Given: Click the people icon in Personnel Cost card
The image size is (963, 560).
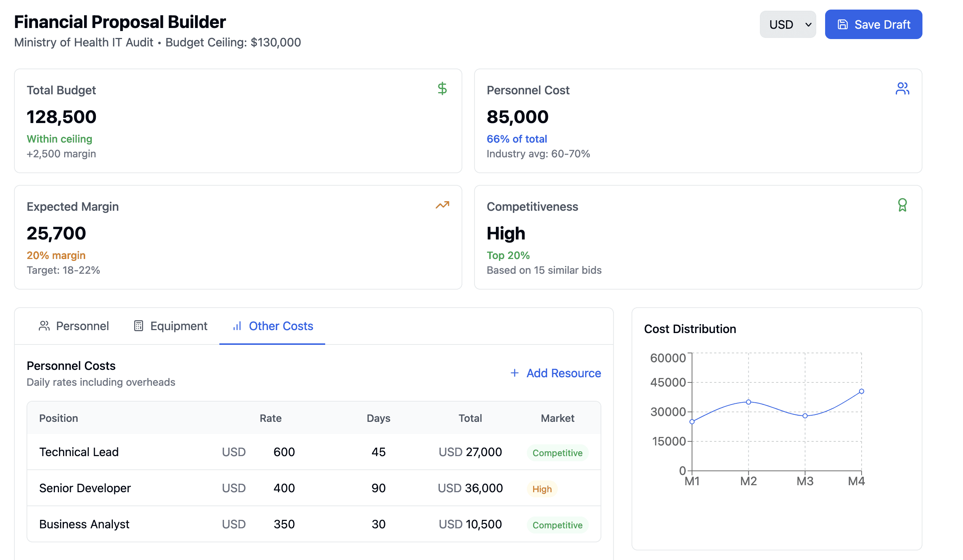Looking at the screenshot, I should (902, 89).
